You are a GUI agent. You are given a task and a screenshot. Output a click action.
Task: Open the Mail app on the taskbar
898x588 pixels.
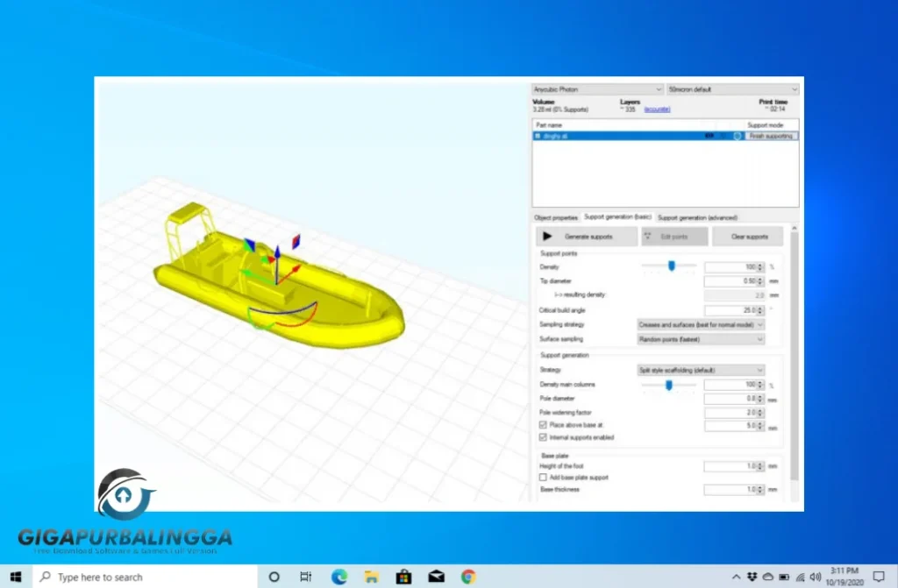(x=436, y=577)
